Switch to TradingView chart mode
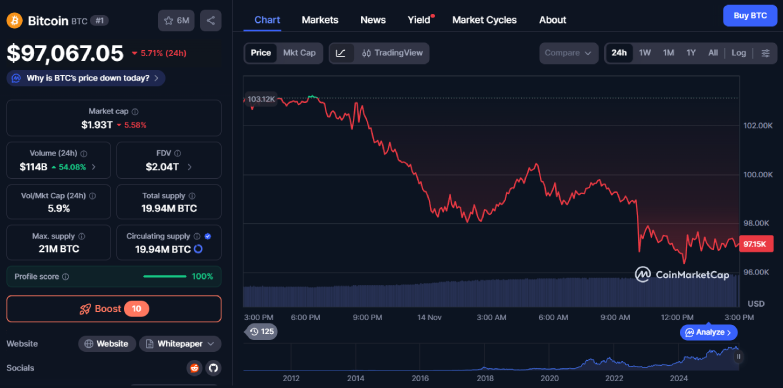The width and height of the screenshot is (783, 388). click(392, 53)
